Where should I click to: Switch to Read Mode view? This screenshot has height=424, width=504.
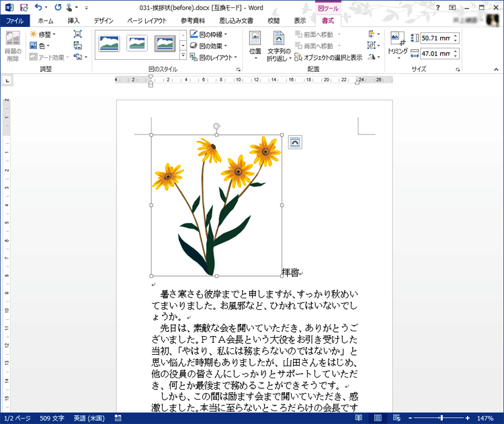[x=359, y=418]
